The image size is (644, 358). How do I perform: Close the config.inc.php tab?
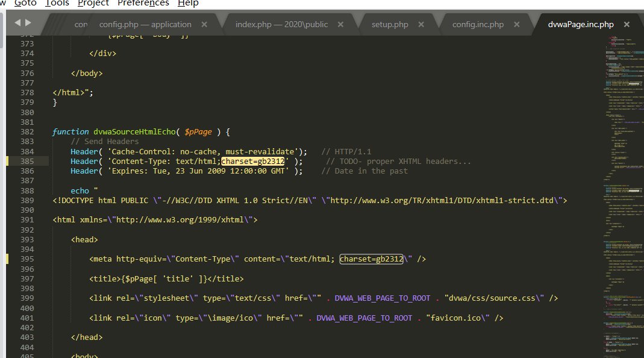(x=517, y=25)
